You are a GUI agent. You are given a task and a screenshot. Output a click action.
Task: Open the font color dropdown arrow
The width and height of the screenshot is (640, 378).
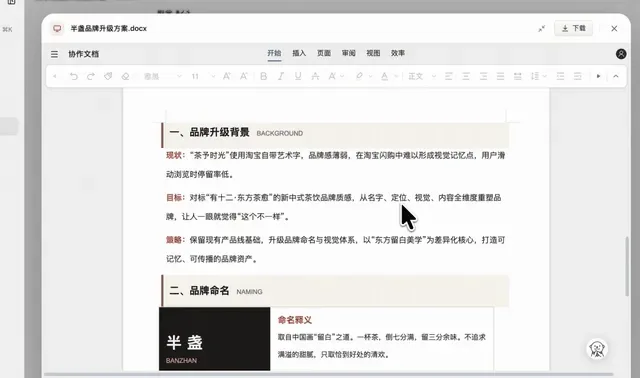[x=396, y=76]
